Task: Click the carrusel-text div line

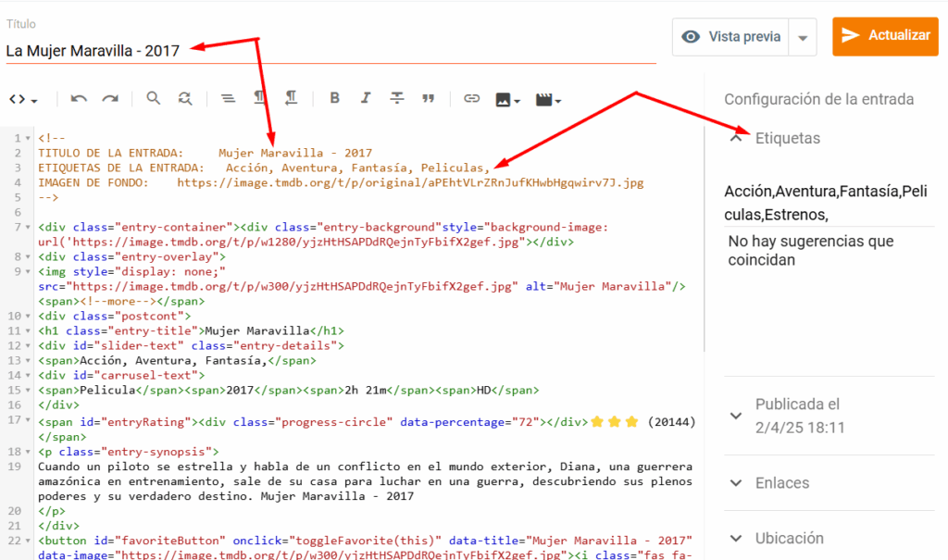Action: [x=121, y=375]
